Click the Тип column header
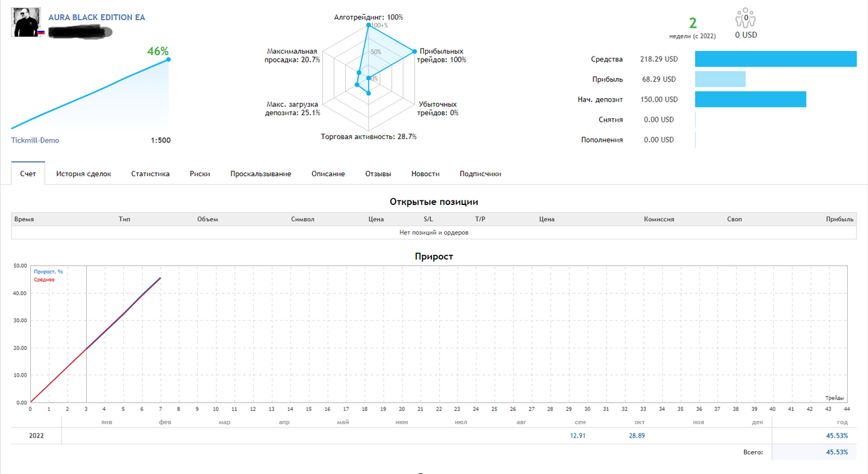Viewport: 868px width, 474px height. (x=124, y=219)
